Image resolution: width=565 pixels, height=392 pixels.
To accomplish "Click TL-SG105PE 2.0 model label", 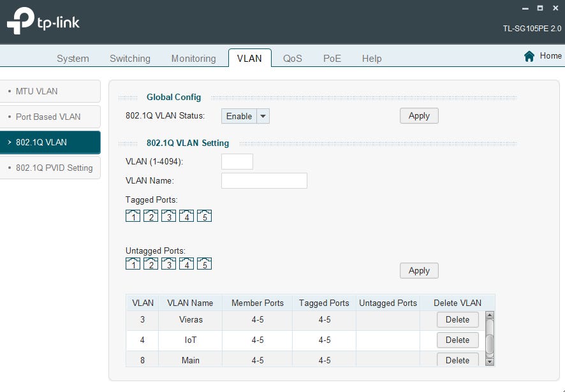I will coord(532,29).
